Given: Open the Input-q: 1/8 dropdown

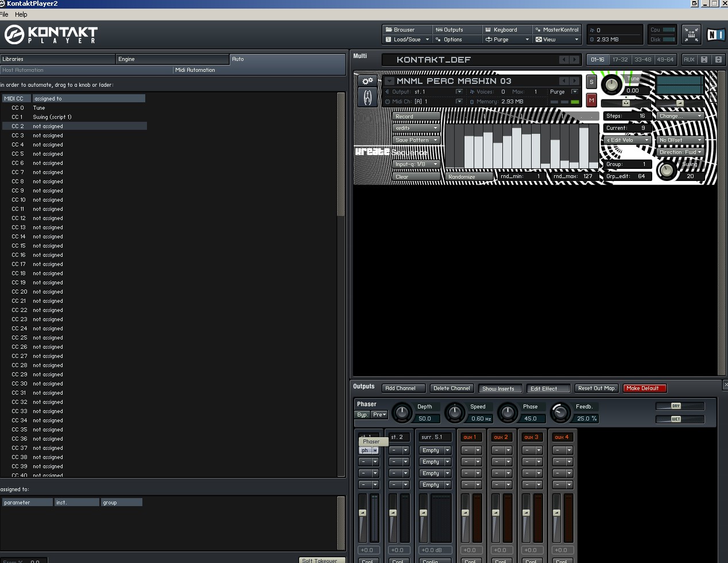Looking at the screenshot, I should click(x=417, y=164).
